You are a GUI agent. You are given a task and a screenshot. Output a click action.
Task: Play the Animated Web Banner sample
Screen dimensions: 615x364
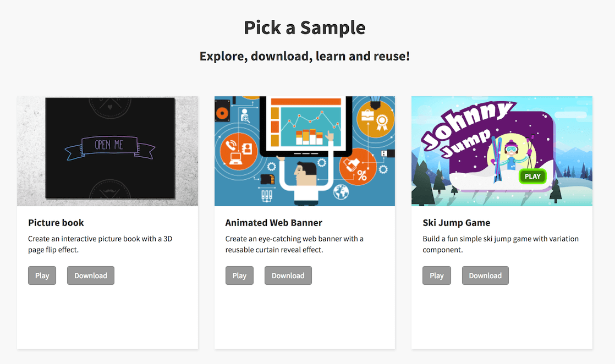239,275
